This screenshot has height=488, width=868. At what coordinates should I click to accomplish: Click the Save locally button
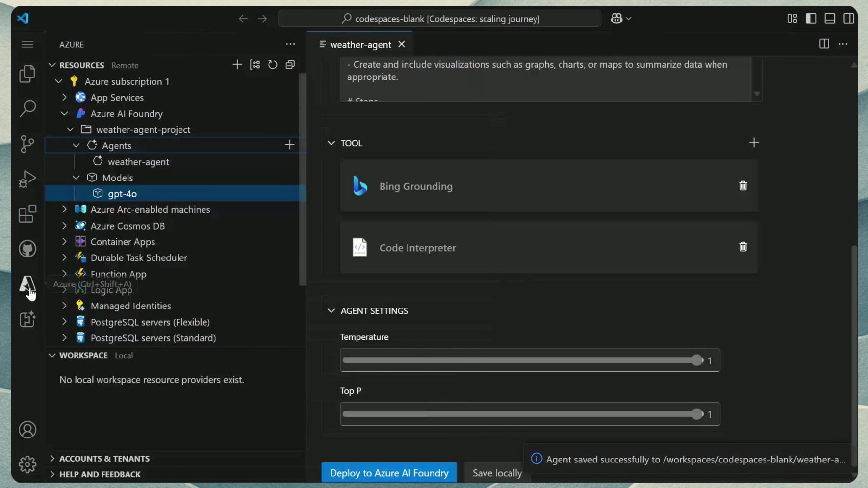point(497,473)
